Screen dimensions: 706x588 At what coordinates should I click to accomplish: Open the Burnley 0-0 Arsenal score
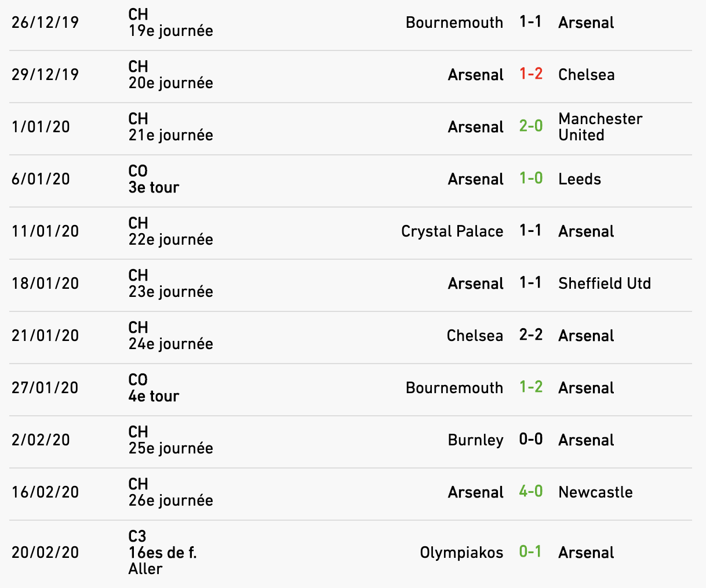[x=530, y=440]
